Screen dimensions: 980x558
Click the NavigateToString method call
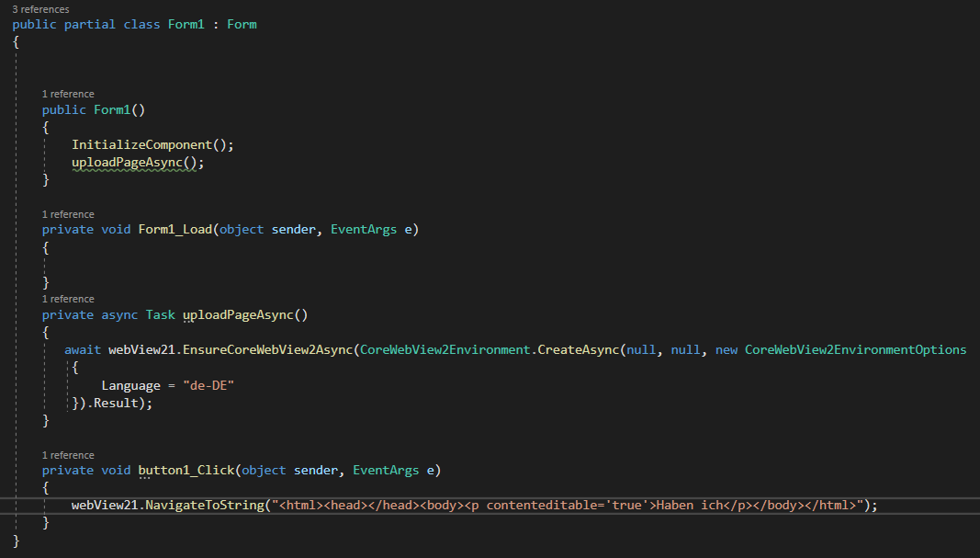(205, 506)
